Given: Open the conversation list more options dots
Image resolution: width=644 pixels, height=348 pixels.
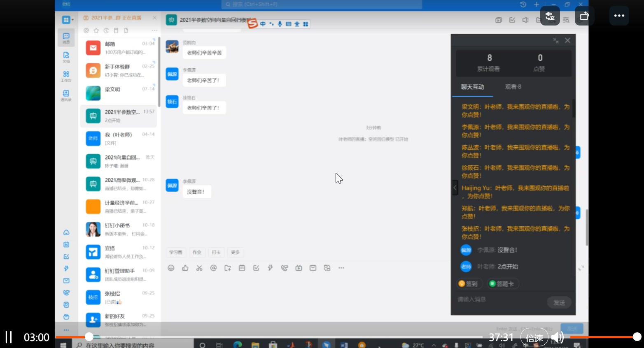Looking at the screenshot, I should coord(154,30).
